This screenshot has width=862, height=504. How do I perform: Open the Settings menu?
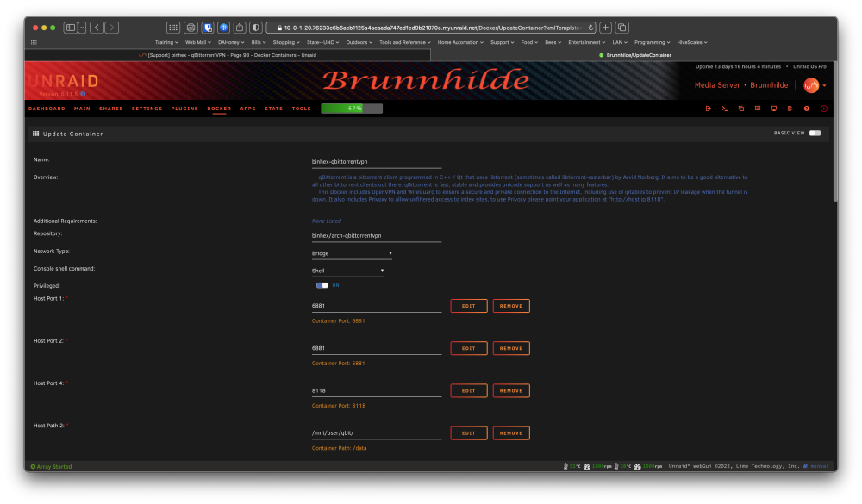pyautogui.click(x=147, y=109)
